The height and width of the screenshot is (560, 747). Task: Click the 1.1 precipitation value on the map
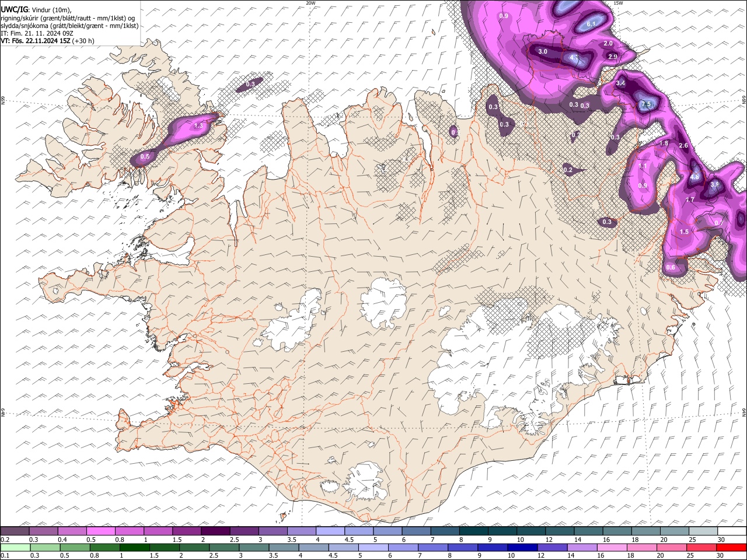(x=643, y=166)
